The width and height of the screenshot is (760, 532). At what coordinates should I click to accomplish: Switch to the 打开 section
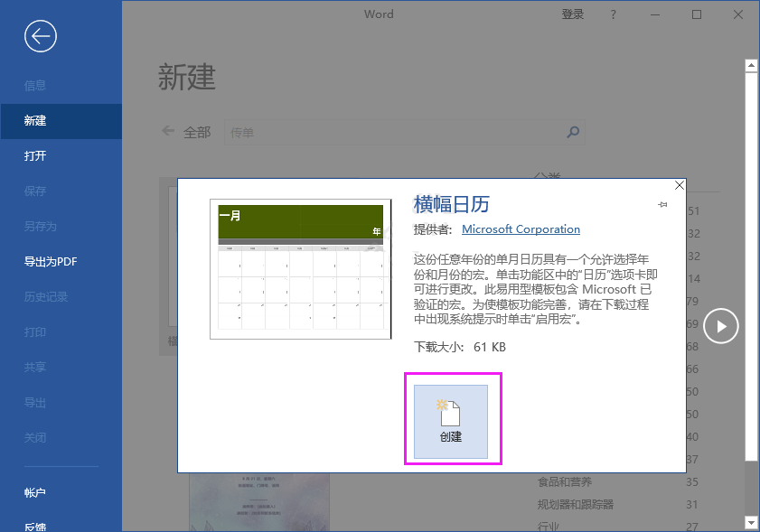pyautogui.click(x=36, y=155)
